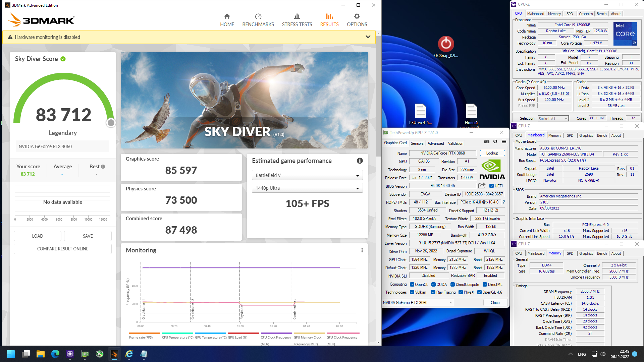Open the SPD tab in middle CPU-Z window
The height and width of the screenshot is (362, 644).
(x=570, y=135)
